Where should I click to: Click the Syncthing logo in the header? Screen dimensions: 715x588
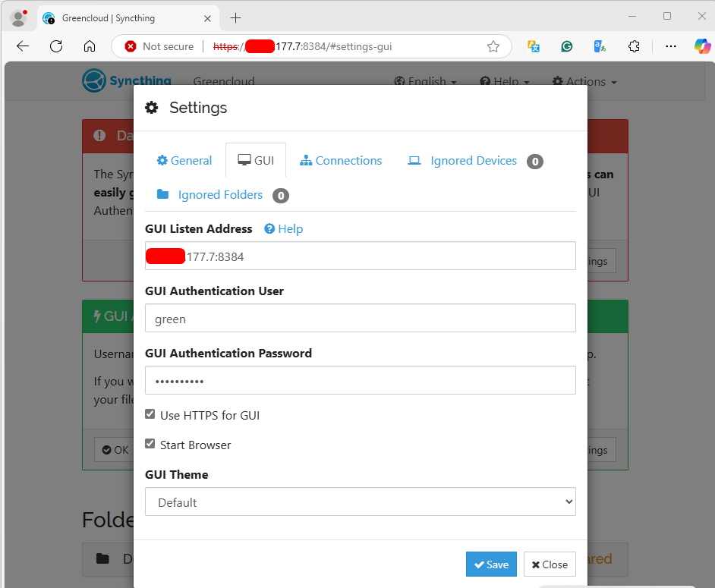pos(127,80)
